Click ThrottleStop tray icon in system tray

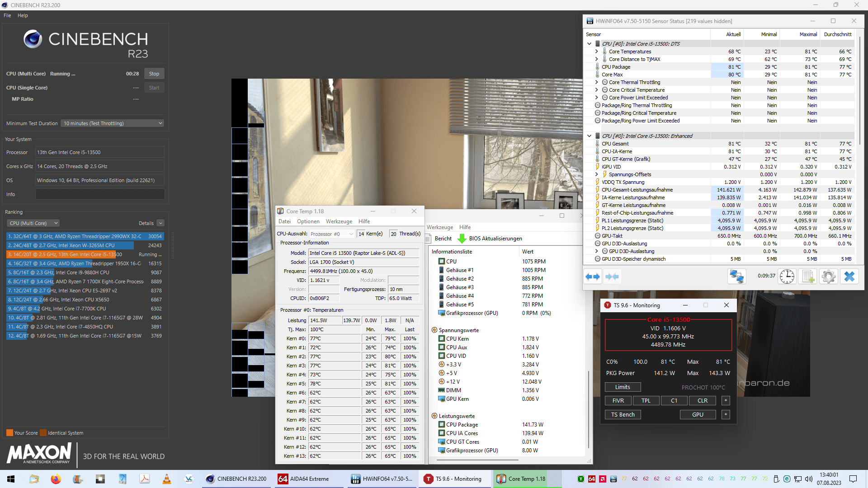[x=581, y=479]
